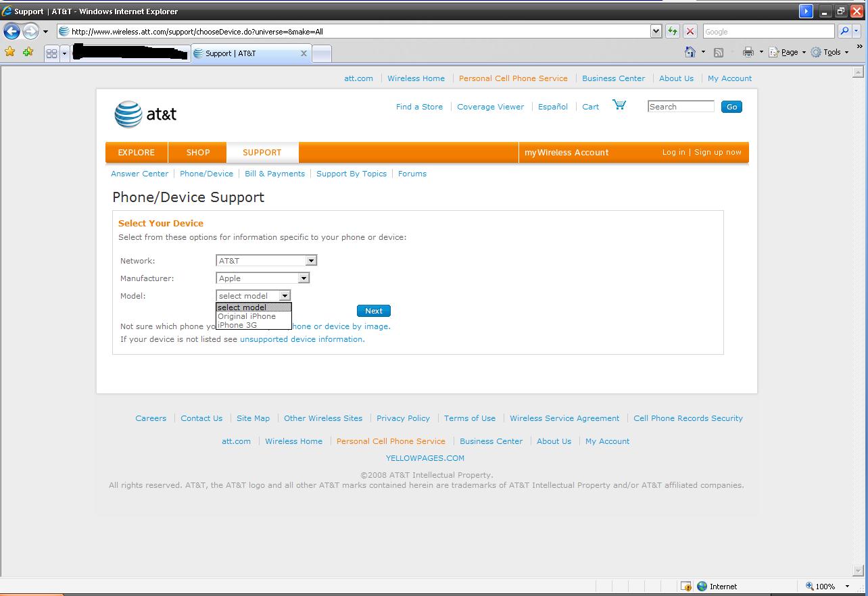Click the RSS Feeds icon
This screenshot has width=868, height=596.
pyautogui.click(x=719, y=52)
